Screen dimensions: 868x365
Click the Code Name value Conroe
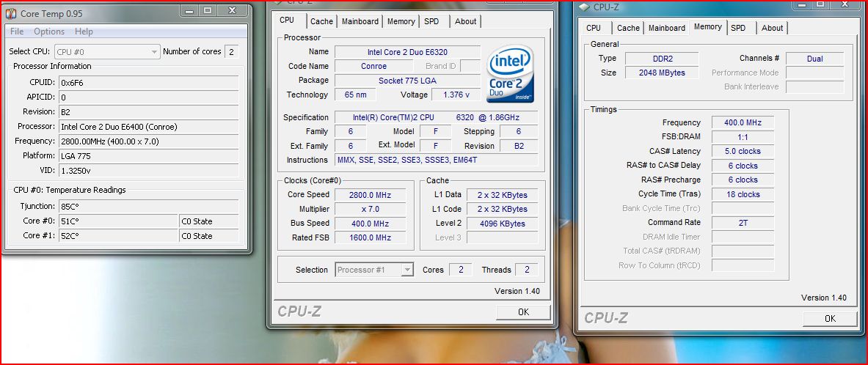[373, 66]
